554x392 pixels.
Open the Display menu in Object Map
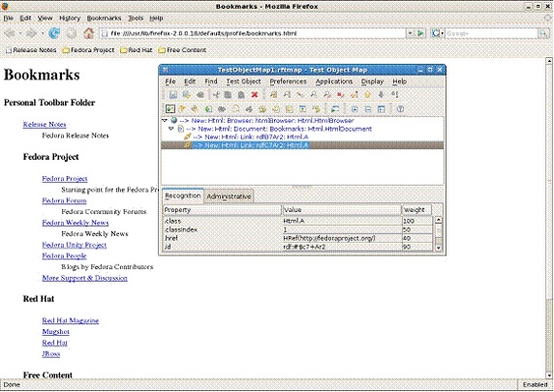click(372, 81)
